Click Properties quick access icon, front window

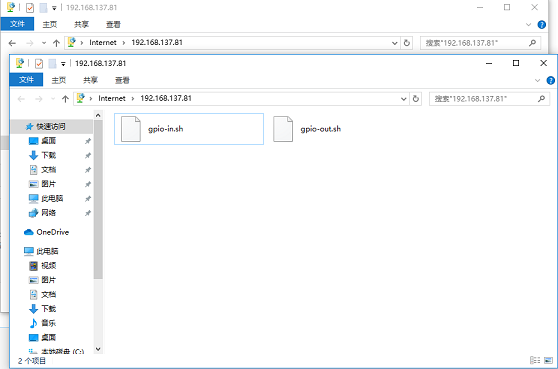(x=39, y=64)
